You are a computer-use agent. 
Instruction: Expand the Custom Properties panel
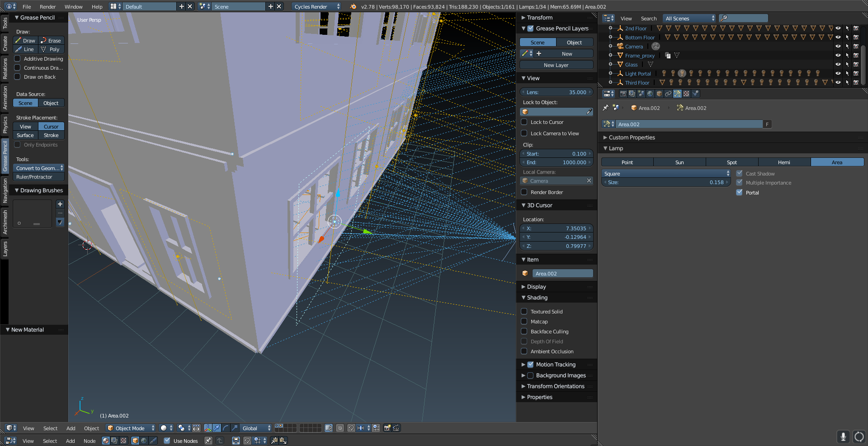(x=632, y=138)
